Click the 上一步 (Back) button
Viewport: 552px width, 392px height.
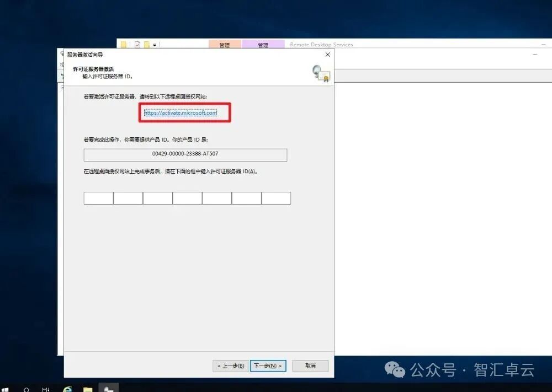coord(230,366)
